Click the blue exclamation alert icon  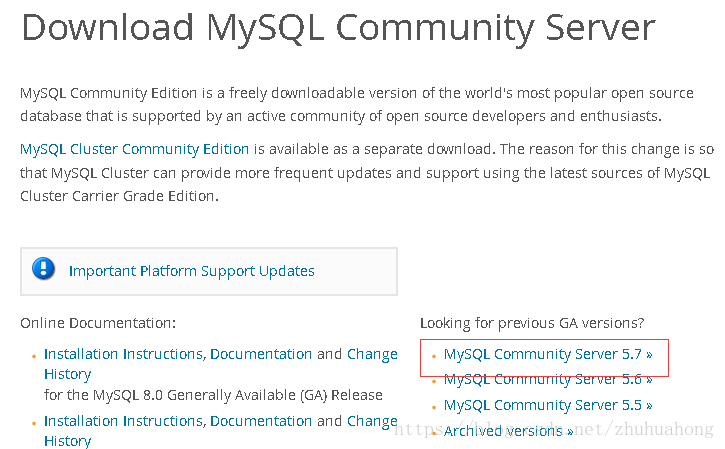[43, 269]
